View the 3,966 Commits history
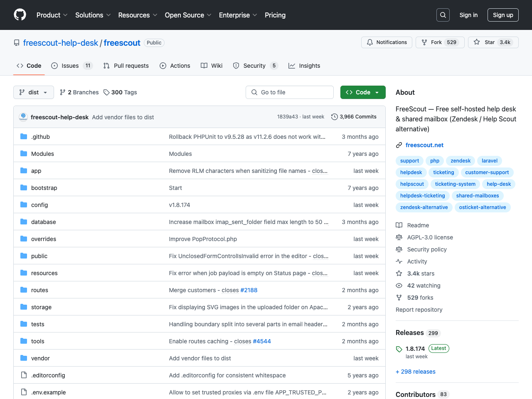This screenshot has height=399, width=532. click(354, 117)
